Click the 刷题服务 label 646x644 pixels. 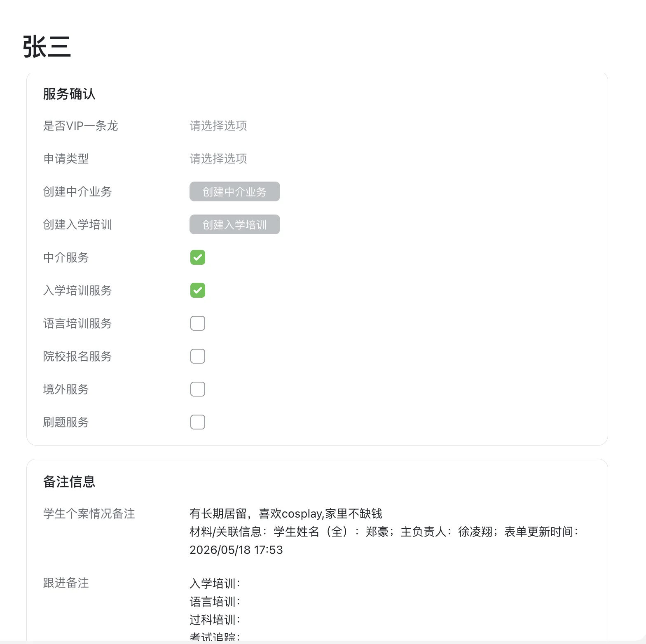(66, 422)
